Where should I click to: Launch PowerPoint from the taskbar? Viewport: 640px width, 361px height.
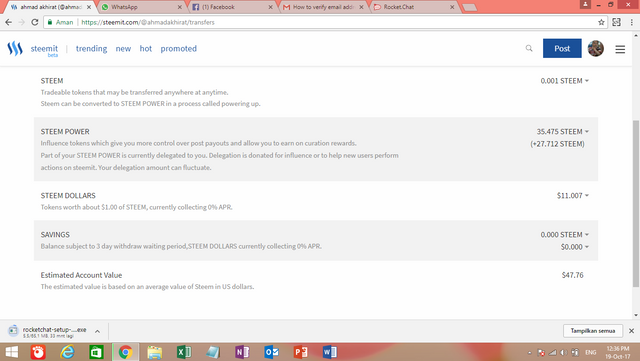pyautogui.click(x=300, y=352)
